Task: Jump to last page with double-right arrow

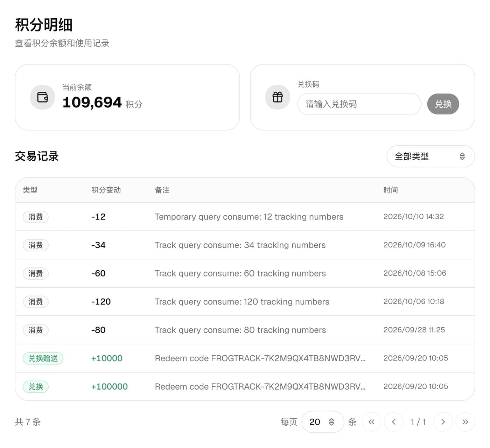Action: (x=465, y=422)
